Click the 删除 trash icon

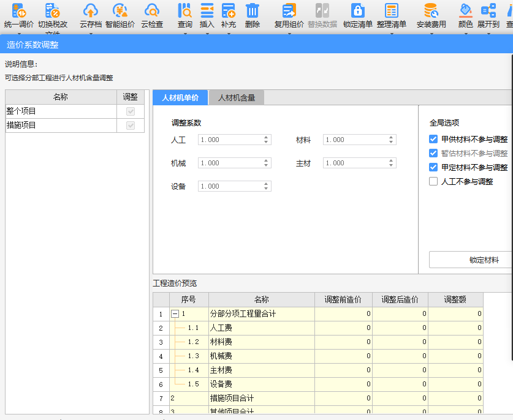(x=253, y=11)
